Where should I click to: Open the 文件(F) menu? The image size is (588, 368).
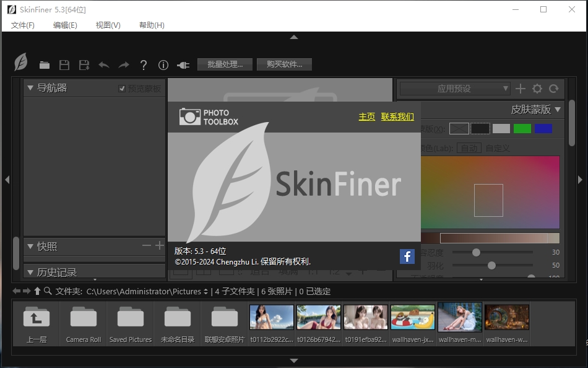(x=23, y=25)
